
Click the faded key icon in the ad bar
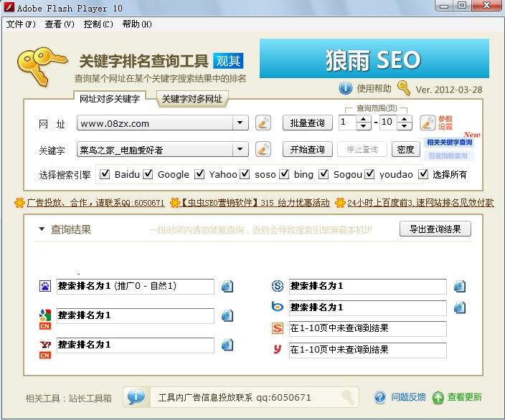(348, 398)
